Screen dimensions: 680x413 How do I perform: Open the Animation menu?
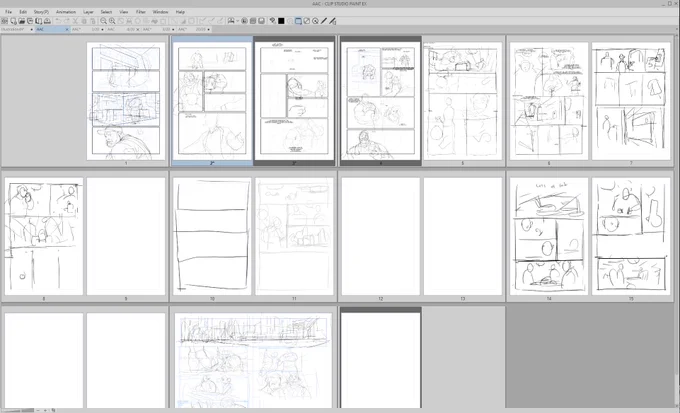pos(66,12)
